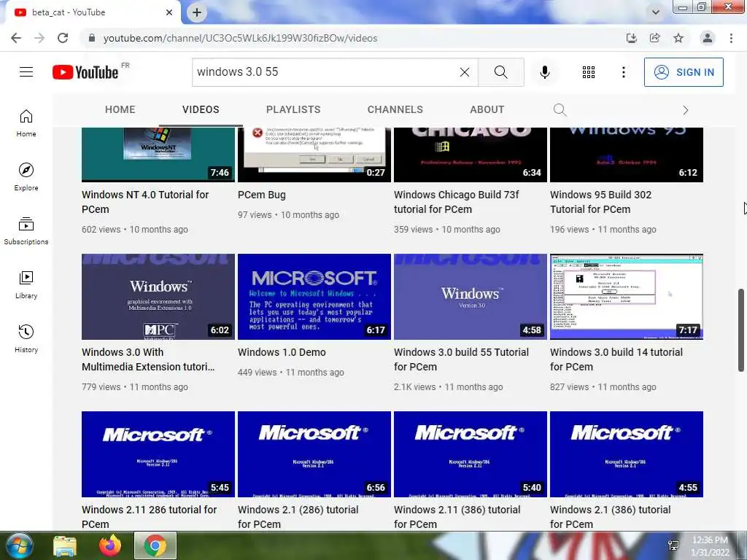747x560 pixels.
Task: Open Explore in the sidebar
Action: [26, 177]
